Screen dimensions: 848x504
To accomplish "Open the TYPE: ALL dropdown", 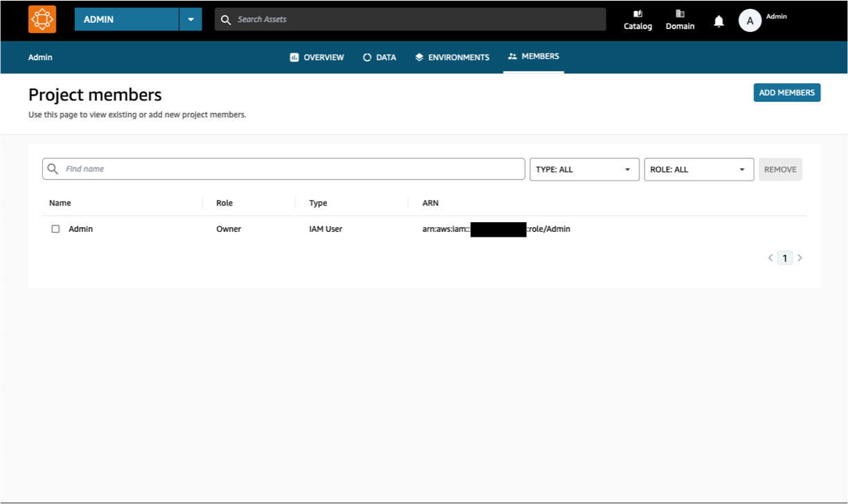I will coord(585,170).
